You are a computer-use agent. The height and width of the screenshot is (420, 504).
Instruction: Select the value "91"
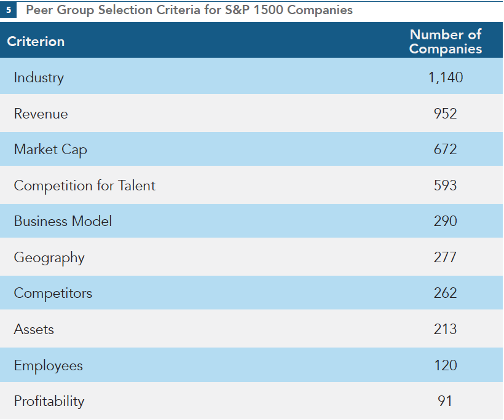click(x=445, y=401)
